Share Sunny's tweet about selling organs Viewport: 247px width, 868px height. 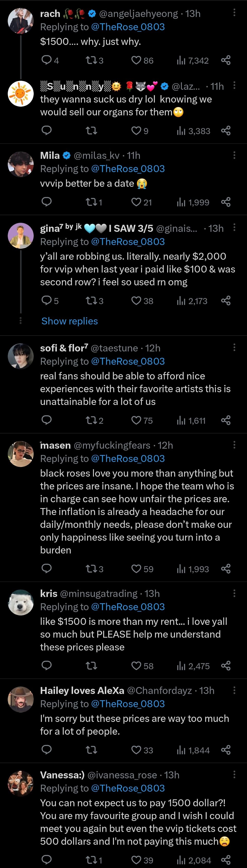tap(226, 131)
